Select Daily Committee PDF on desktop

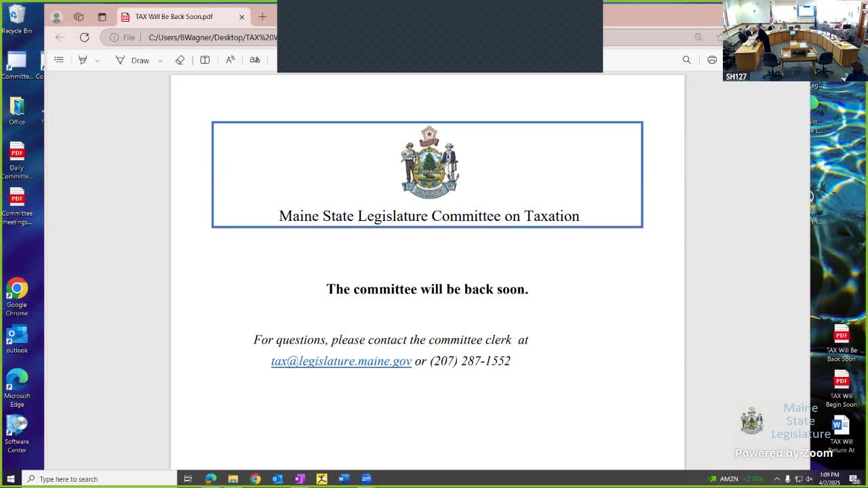[17, 161]
